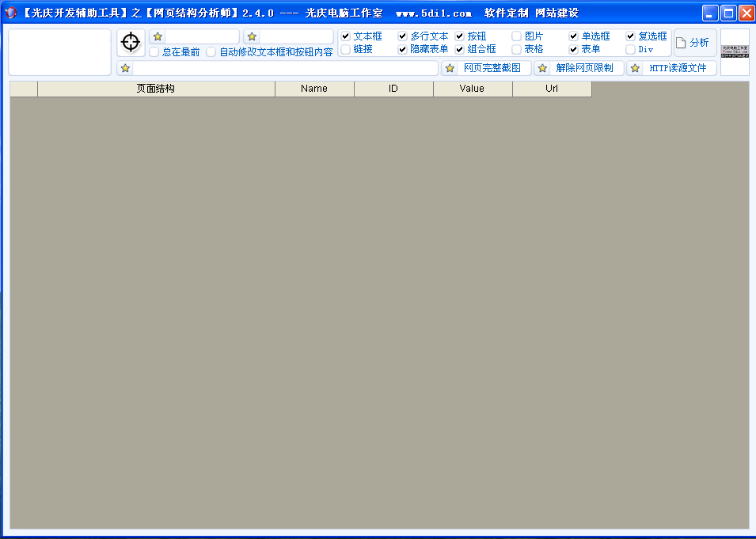Enable the Div checkbox

631,49
